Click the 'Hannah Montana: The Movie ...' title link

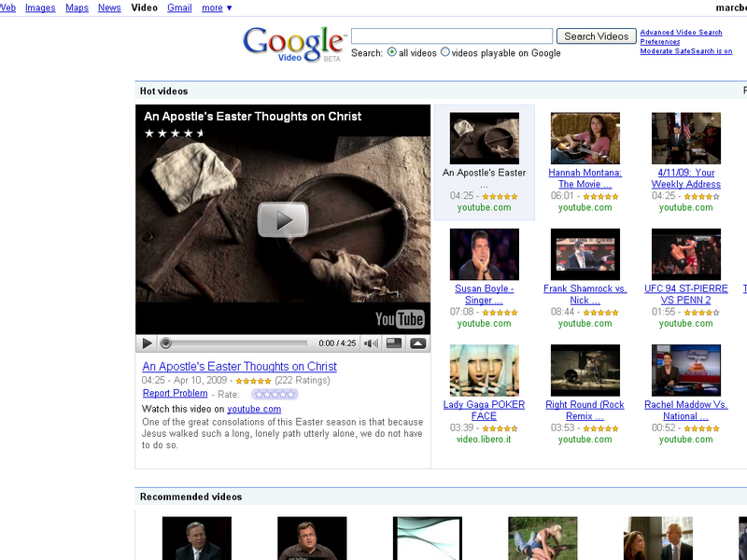[585, 178]
